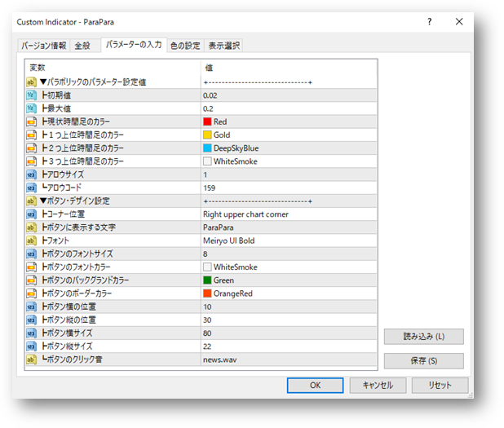This screenshot has height=428, width=504.
Task: Click the integer icon beside ボタン縦サイズ
Action: 31,346
